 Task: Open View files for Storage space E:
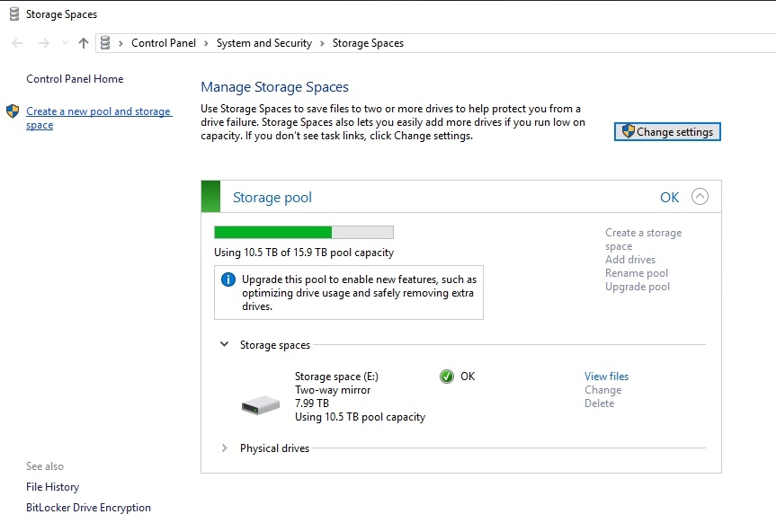pos(606,377)
